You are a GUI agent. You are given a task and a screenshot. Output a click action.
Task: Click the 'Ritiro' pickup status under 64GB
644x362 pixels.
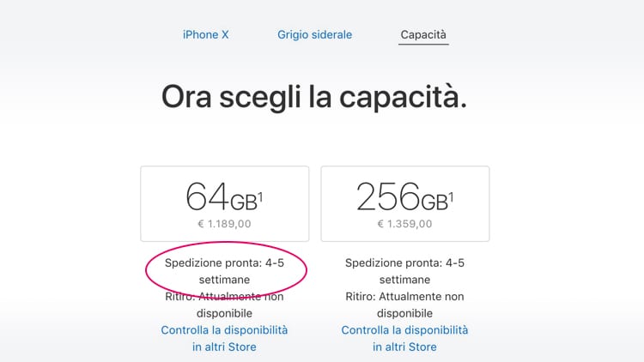pos(224,305)
